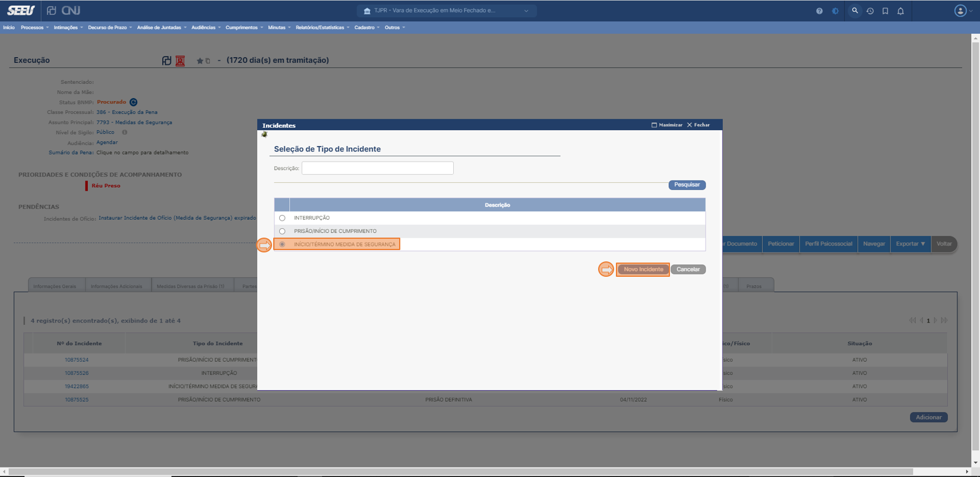Open 386 - Execução da Pena link

coord(127,112)
